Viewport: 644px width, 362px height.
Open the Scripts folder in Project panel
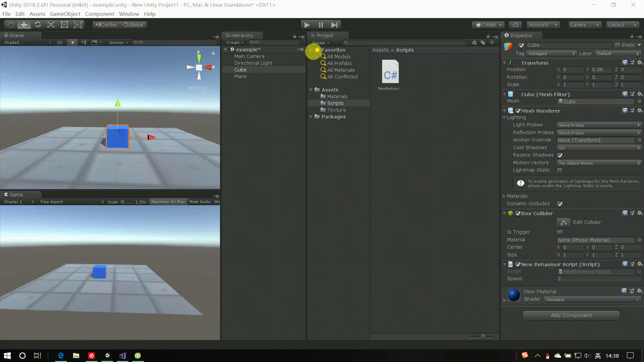coord(335,103)
